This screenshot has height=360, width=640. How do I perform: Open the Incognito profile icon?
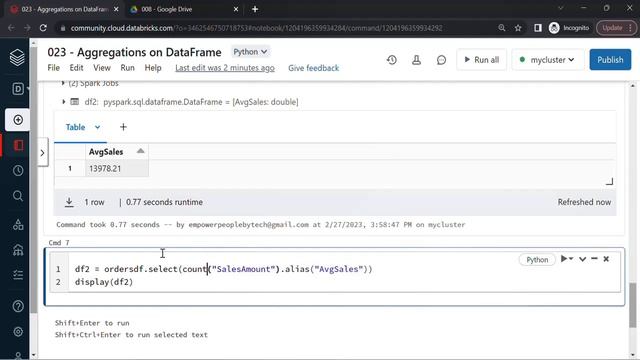(554, 28)
